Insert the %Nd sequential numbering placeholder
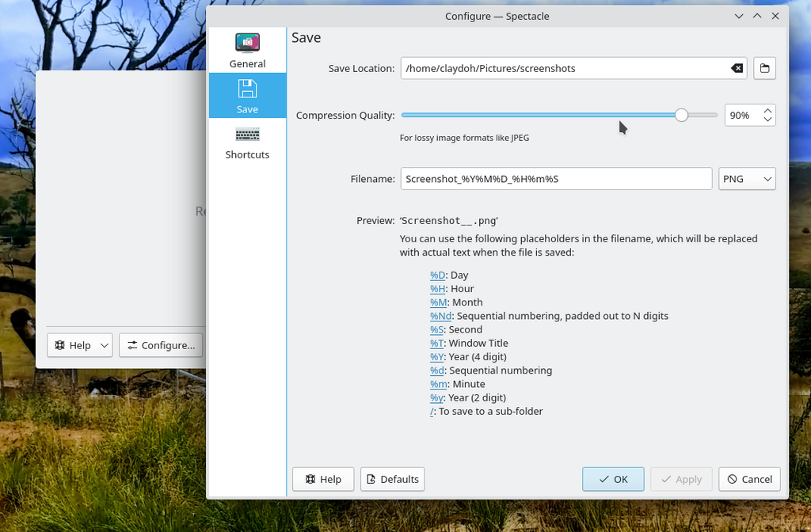Viewport: 811px width, 532px height. tap(439, 316)
